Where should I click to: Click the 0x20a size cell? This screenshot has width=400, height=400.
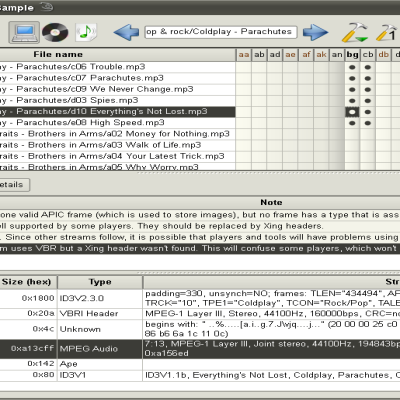28,314
